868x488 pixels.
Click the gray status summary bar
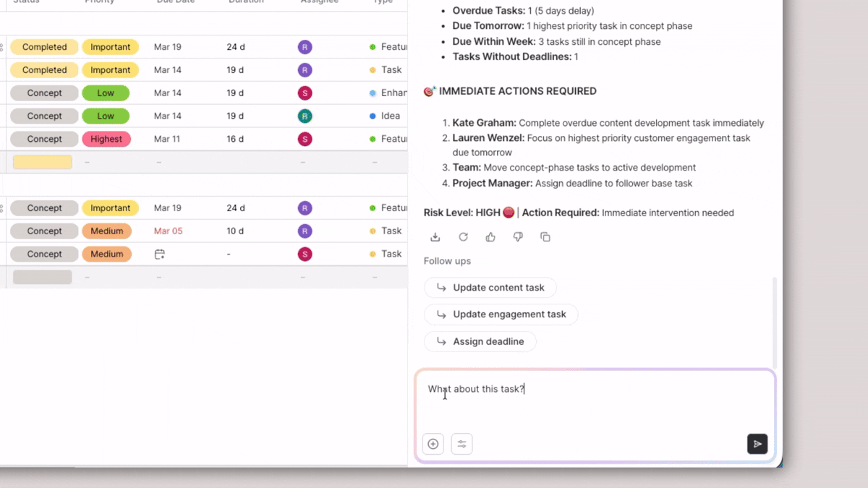(43, 277)
